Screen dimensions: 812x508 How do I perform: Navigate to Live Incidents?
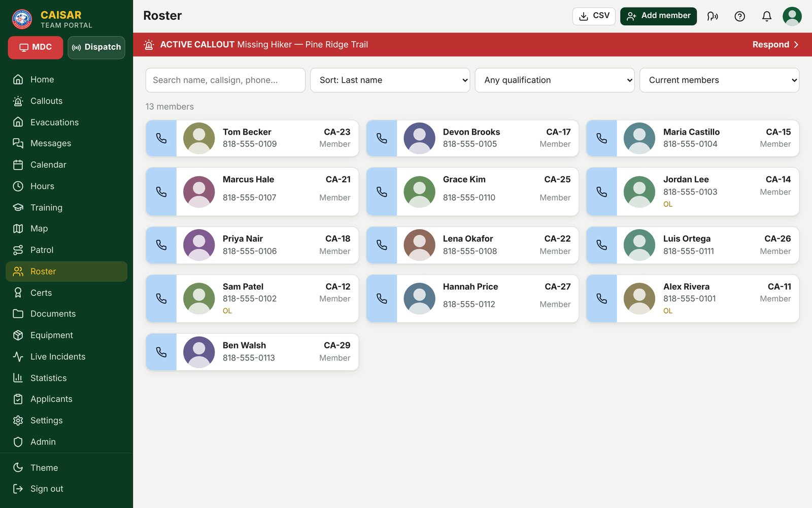(x=66, y=357)
